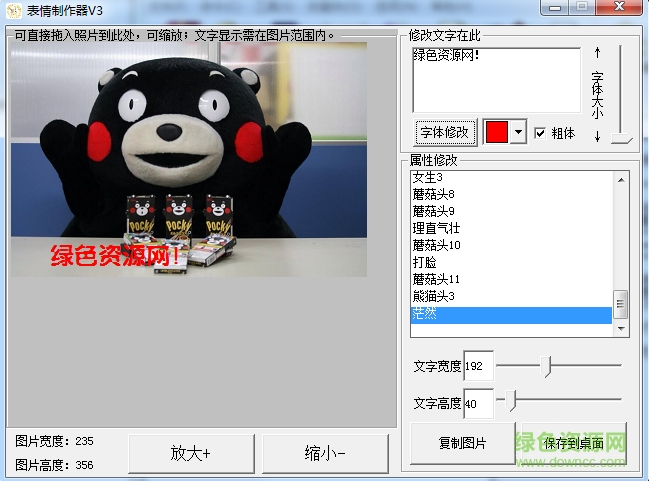Select 蘑菇头8 in the template list
The height and width of the screenshot is (481, 649).
(x=511, y=194)
